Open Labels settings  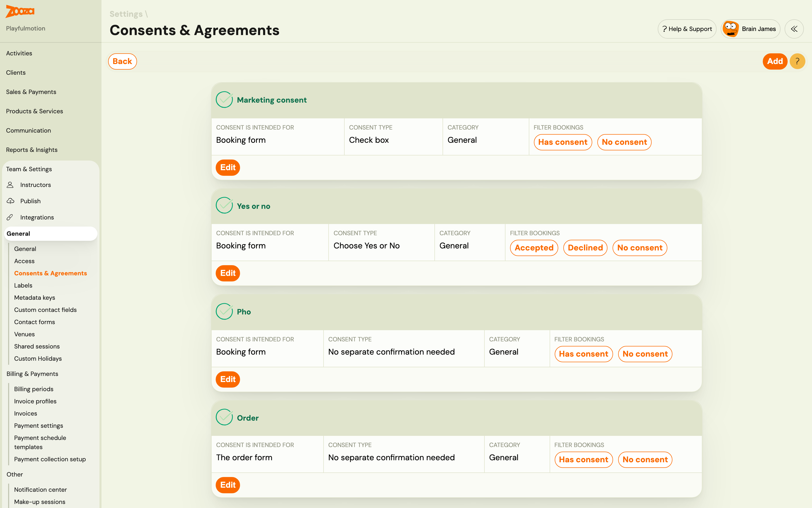23,285
